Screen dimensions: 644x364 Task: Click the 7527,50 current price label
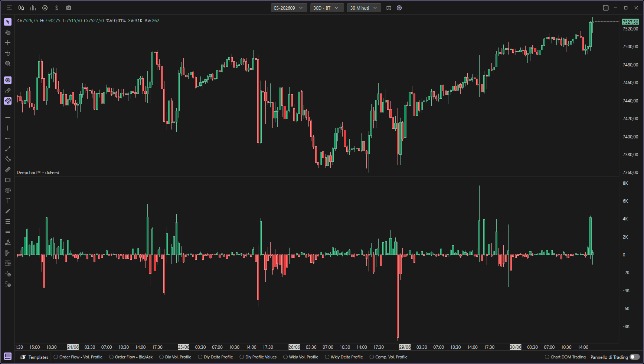(630, 22)
